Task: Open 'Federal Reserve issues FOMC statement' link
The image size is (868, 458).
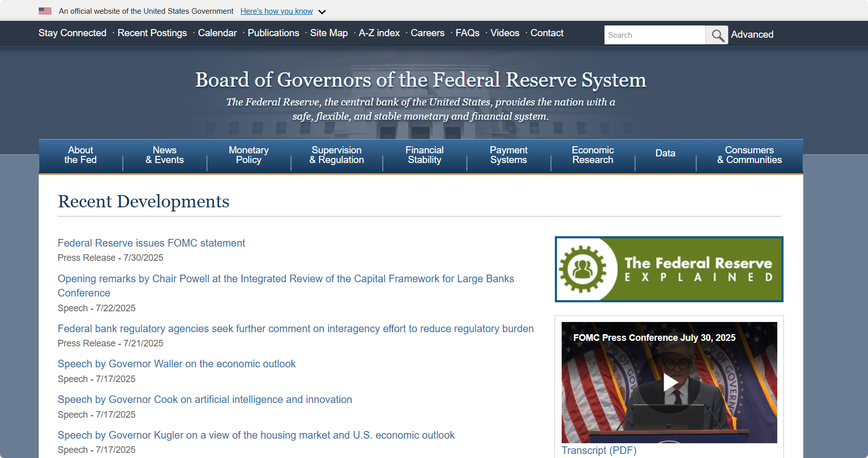Action: pyautogui.click(x=151, y=243)
